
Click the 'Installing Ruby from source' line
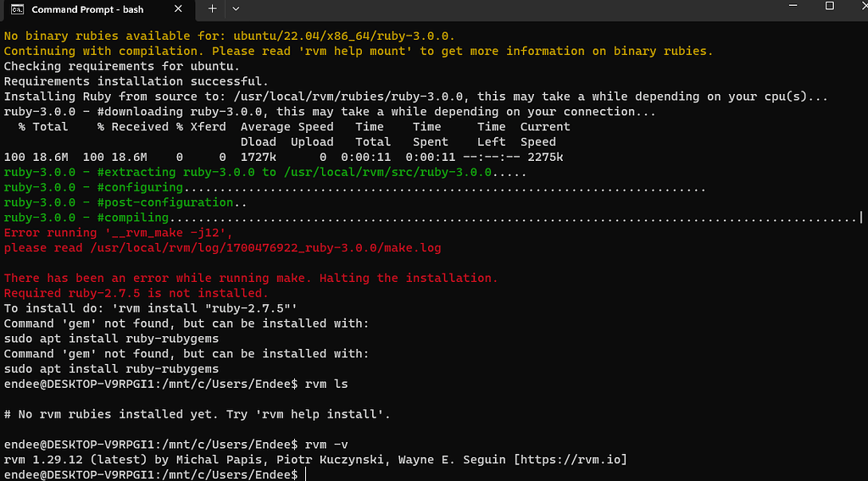coord(415,97)
